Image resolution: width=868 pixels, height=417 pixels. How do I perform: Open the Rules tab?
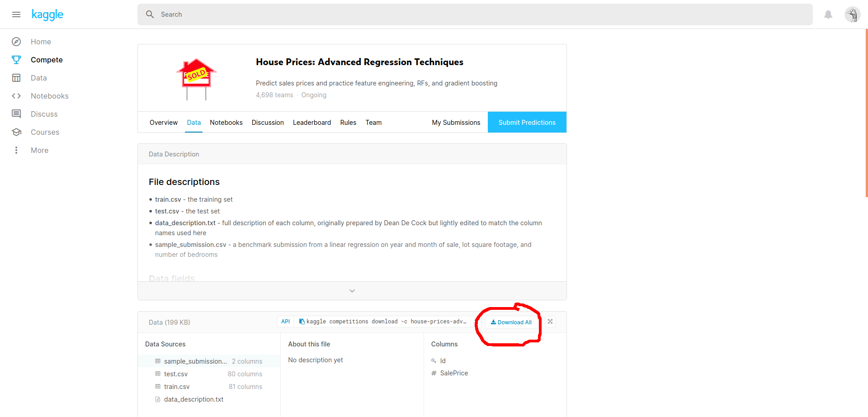click(x=348, y=123)
